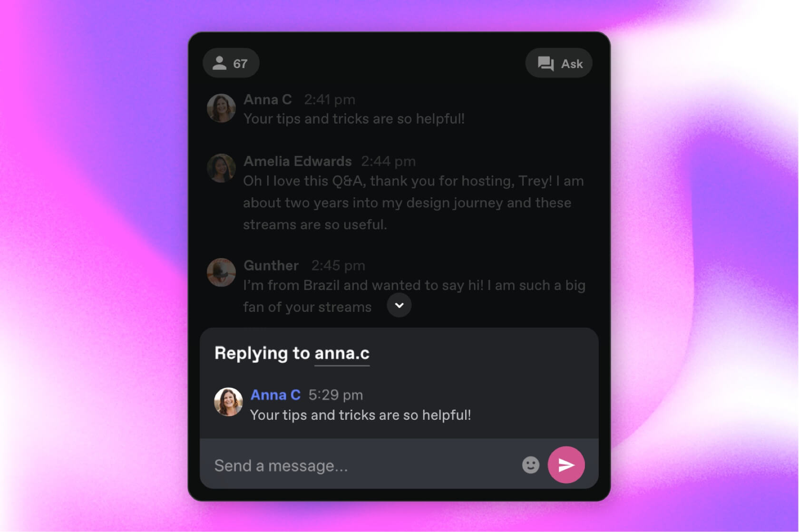Screen dimensions: 799x532
Task: Open the underlined anna.c link
Action: pyautogui.click(x=342, y=354)
